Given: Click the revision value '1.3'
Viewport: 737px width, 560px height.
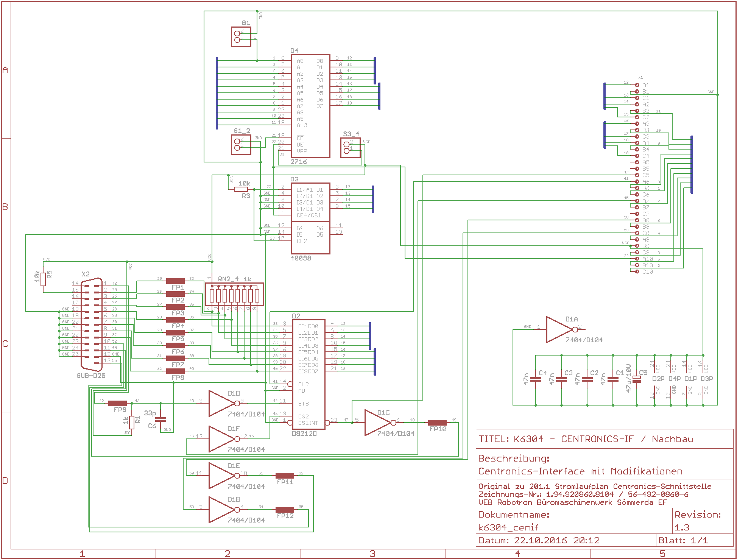Looking at the screenshot, I should click(x=682, y=527).
